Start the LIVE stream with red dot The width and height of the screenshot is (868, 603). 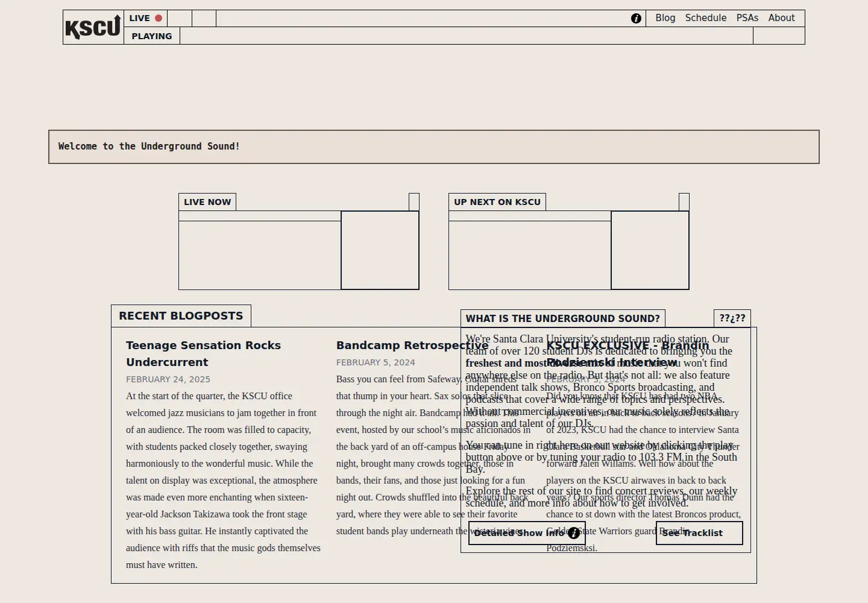pos(146,18)
